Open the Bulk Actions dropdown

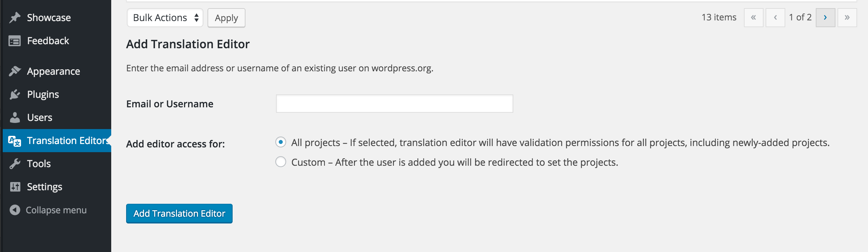pyautogui.click(x=165, y=18)
